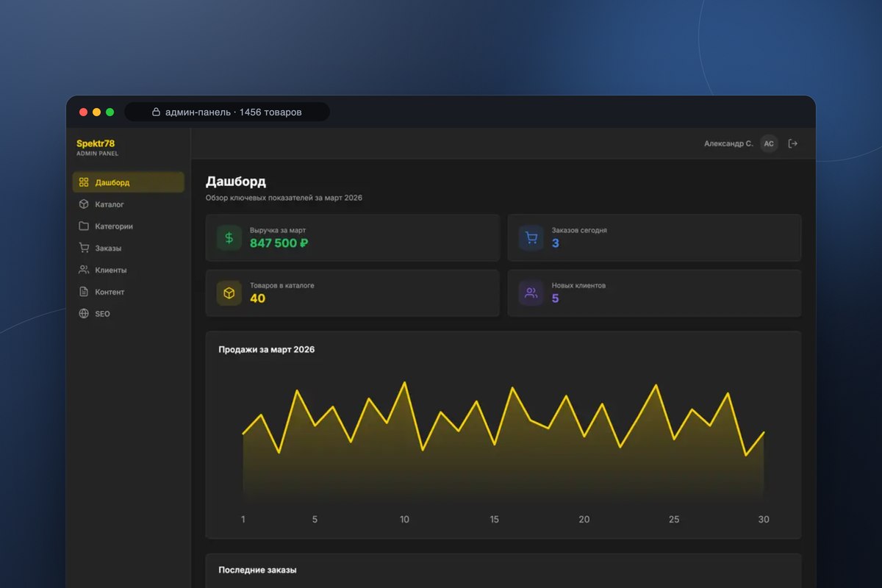Click the Дашборд grid icon

tap(84, 182)
